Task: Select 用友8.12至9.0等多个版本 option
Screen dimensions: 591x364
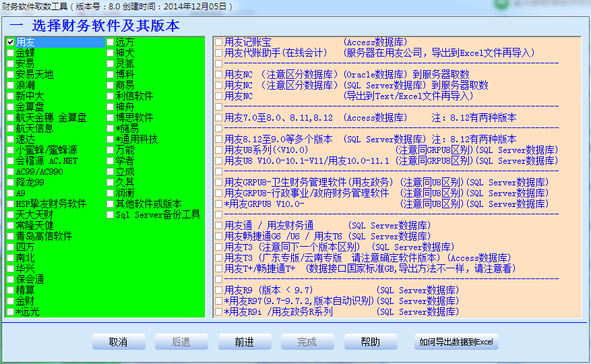Action: (x=218, y=140)
